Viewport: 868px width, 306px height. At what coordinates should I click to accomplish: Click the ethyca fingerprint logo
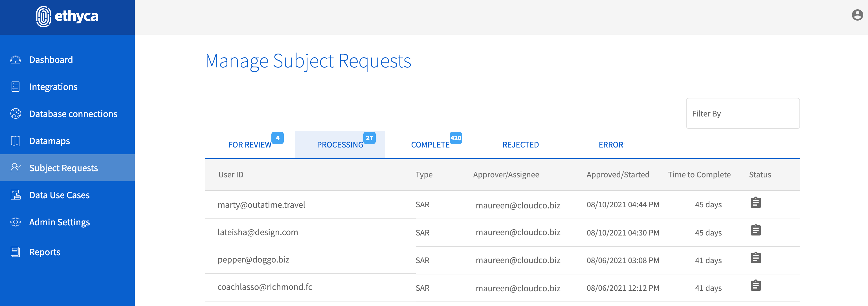click(43, 16)
